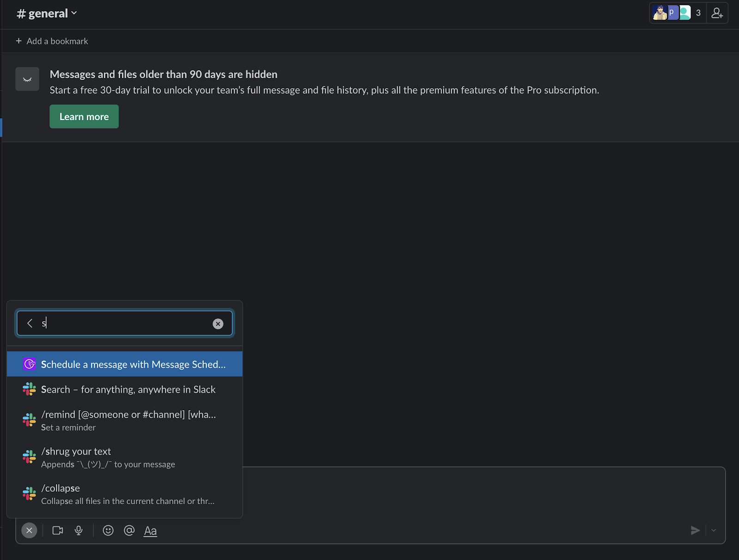
Task: Click the Slack logo beside /collapse
Action: [x=30, y=494]
